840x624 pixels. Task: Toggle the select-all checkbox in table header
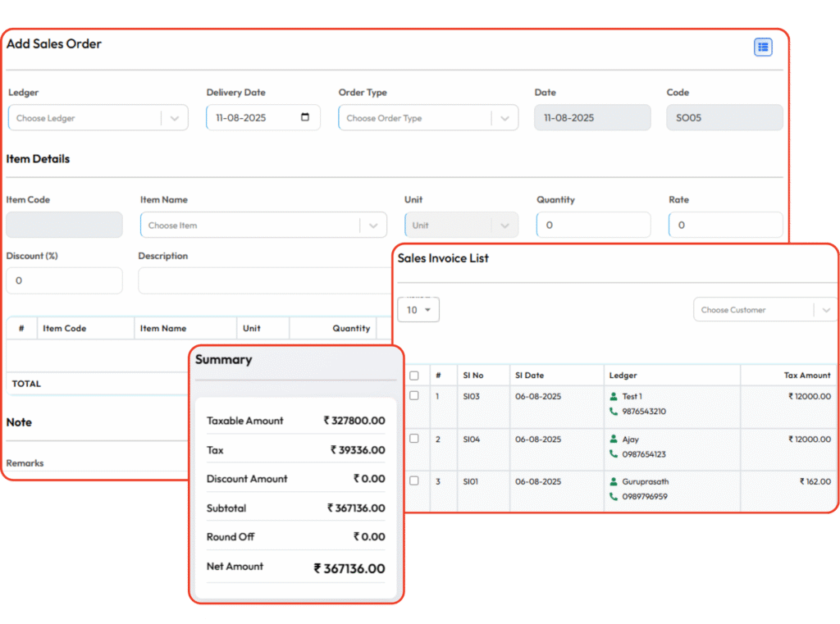point(414,376)
